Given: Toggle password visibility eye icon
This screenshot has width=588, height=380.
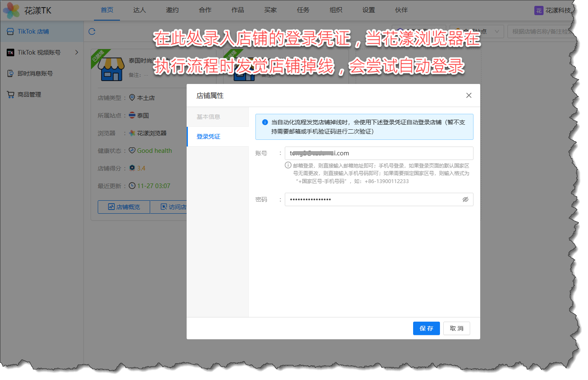Looking at the screenshot, I should click(x=465, y=199).
